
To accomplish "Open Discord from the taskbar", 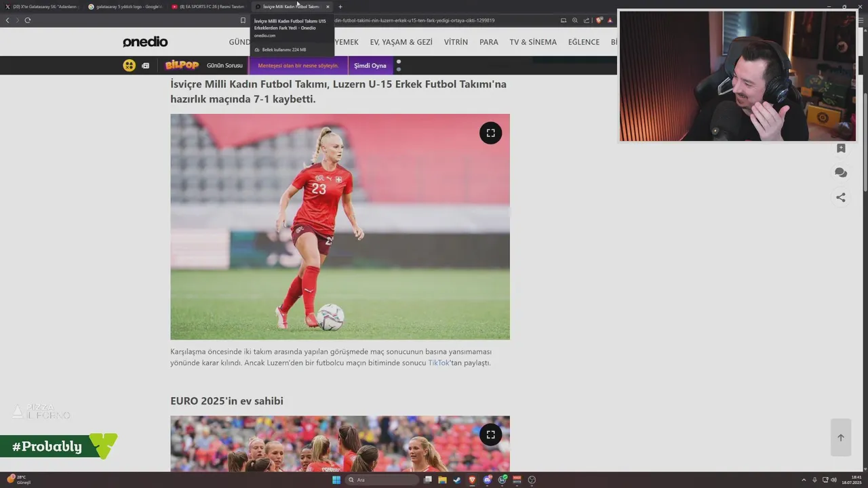I will [x=488, y=480].
